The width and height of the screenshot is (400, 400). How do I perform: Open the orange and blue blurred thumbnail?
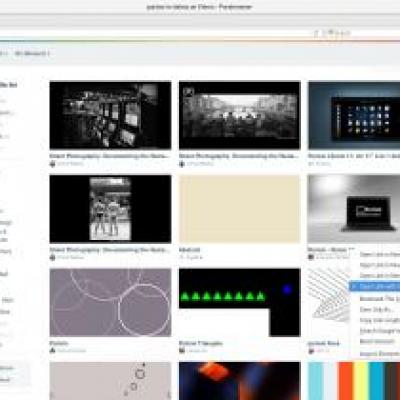(240, 381)
